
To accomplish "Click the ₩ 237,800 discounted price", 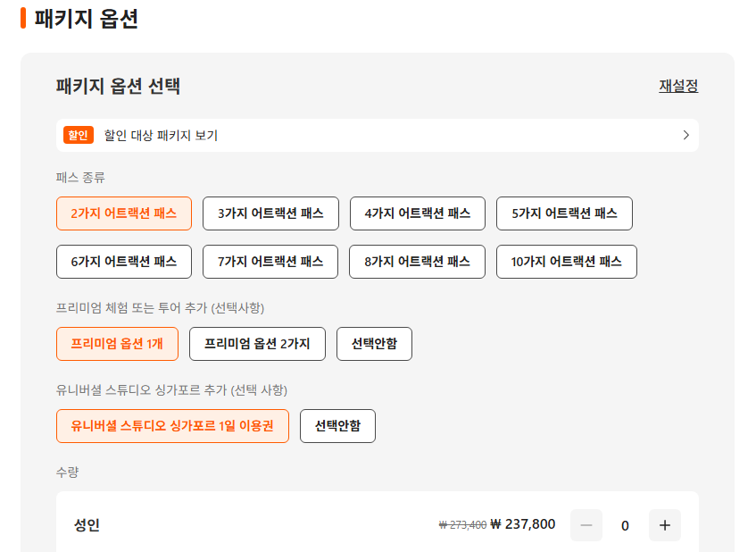I will 523,524.
